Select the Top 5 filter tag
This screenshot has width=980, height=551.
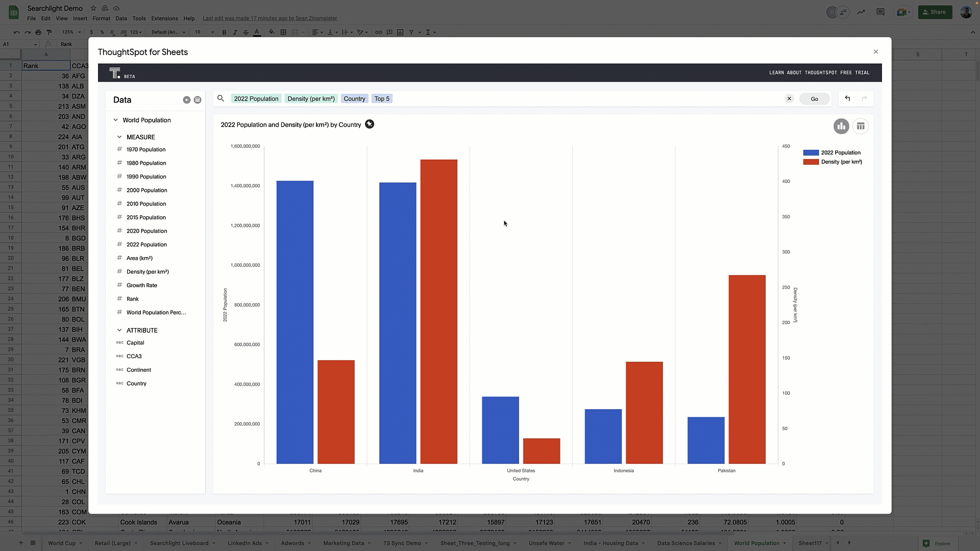pyautogui.click(x=382, y=98)
